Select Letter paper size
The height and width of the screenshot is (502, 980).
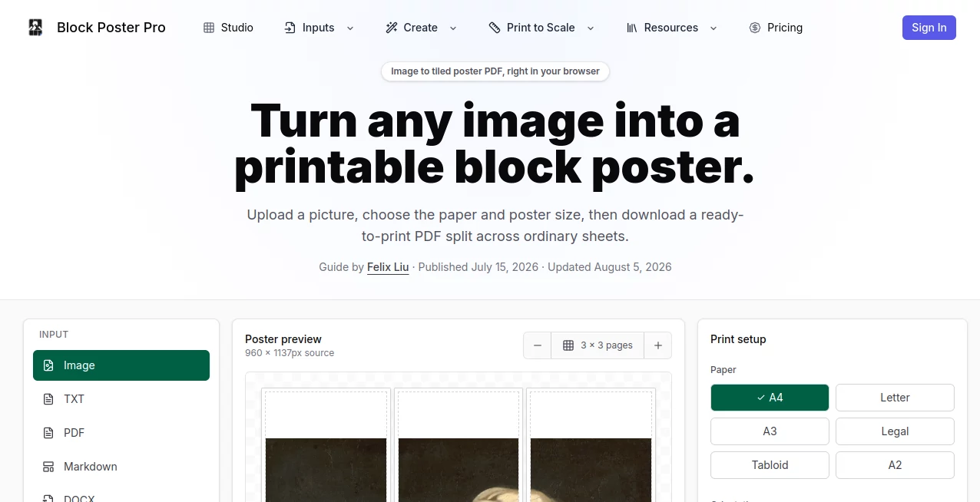click(895, 398)
